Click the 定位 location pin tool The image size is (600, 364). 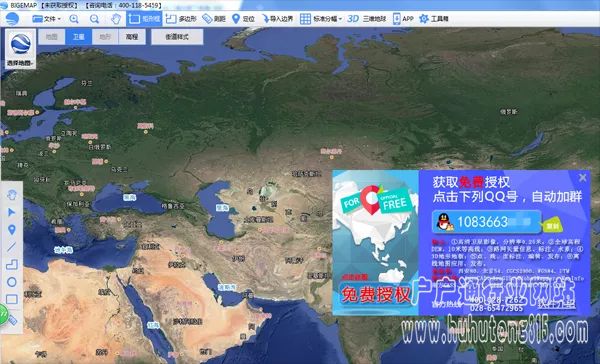click(x=244, y=19)
